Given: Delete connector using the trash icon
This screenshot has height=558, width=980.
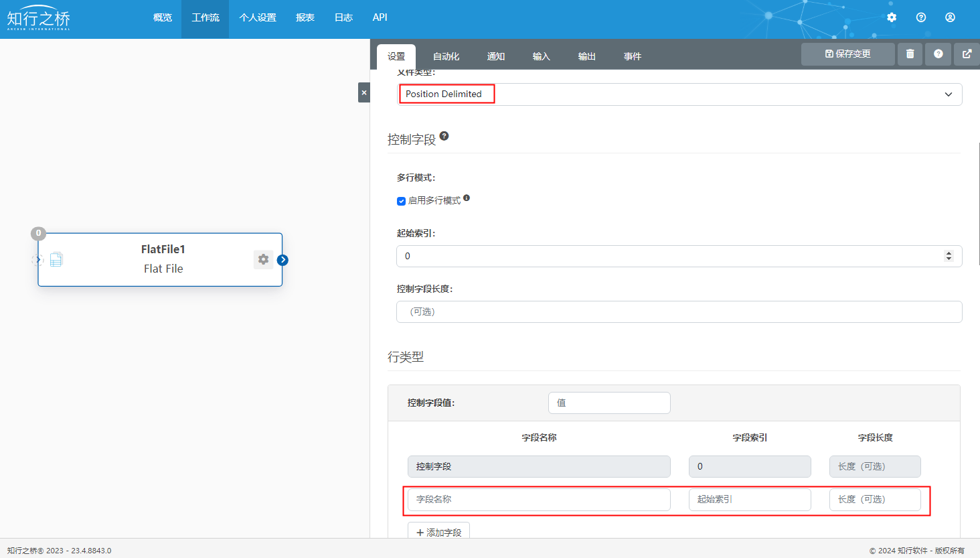Looking at the screenshot, I should point(910,54).
